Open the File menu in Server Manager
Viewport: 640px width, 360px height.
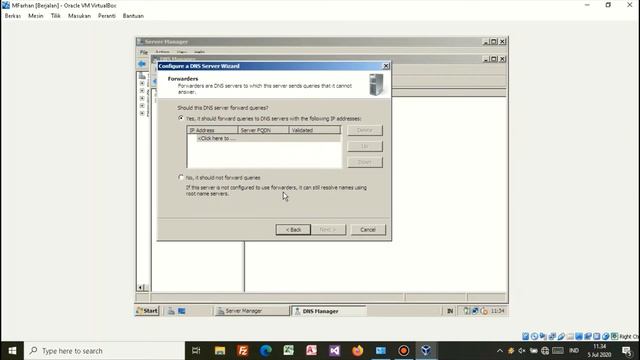[x=144, y=52]
